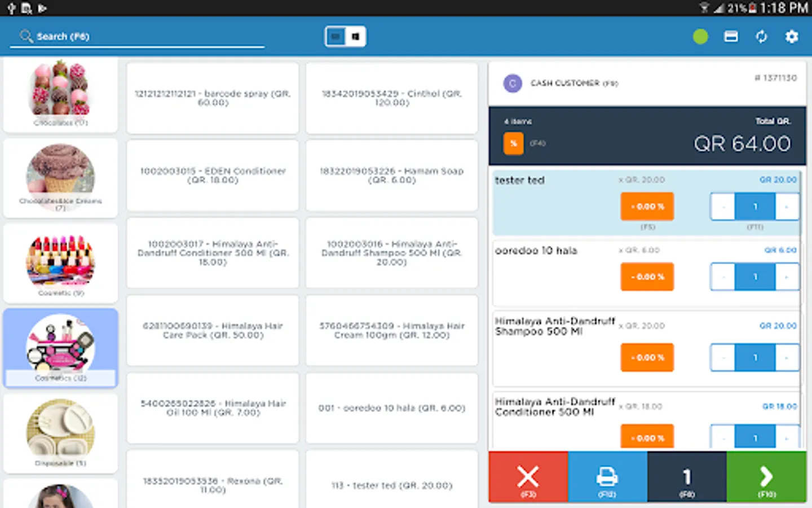Open discount for Anti-Dandruff Shampoo cart row
Viewport: 812px width, 508px height.
point(647,357)
